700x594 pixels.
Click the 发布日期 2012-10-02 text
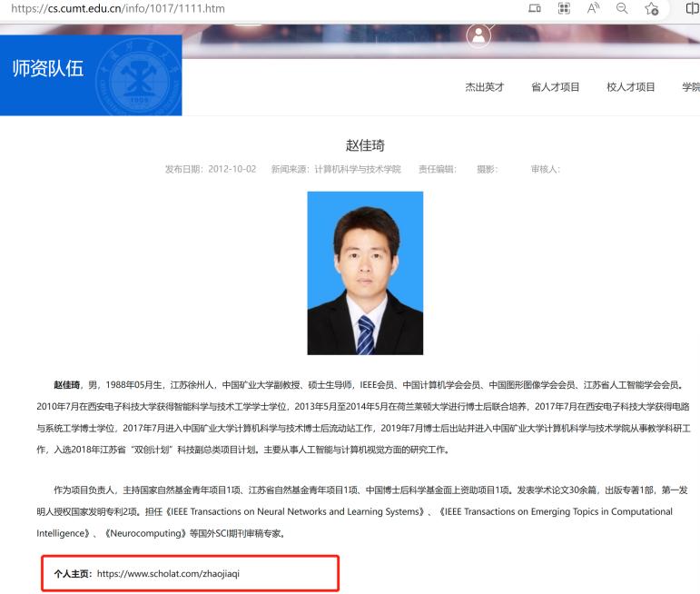coord(211,170)
